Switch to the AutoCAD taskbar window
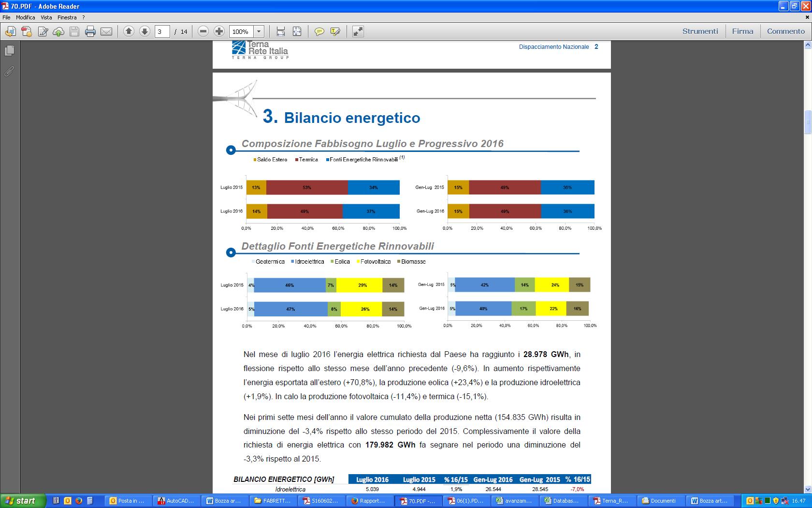 (176, 501)
